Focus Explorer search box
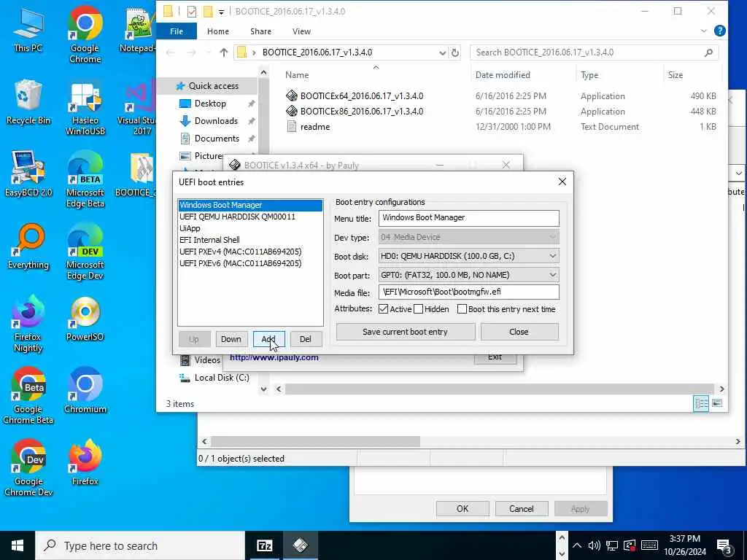Viewport: 747px width, 560px height. pyautogui.click(x=594, y=52)
